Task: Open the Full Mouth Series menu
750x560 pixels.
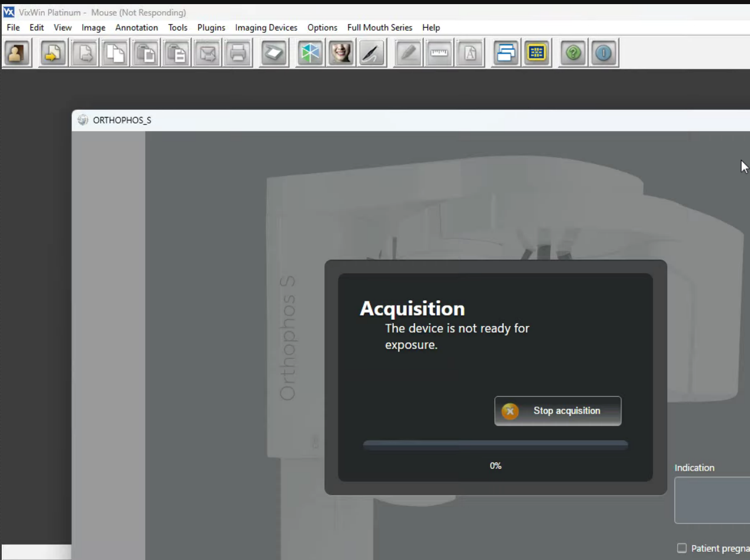Action: click(x=379, y=28)
